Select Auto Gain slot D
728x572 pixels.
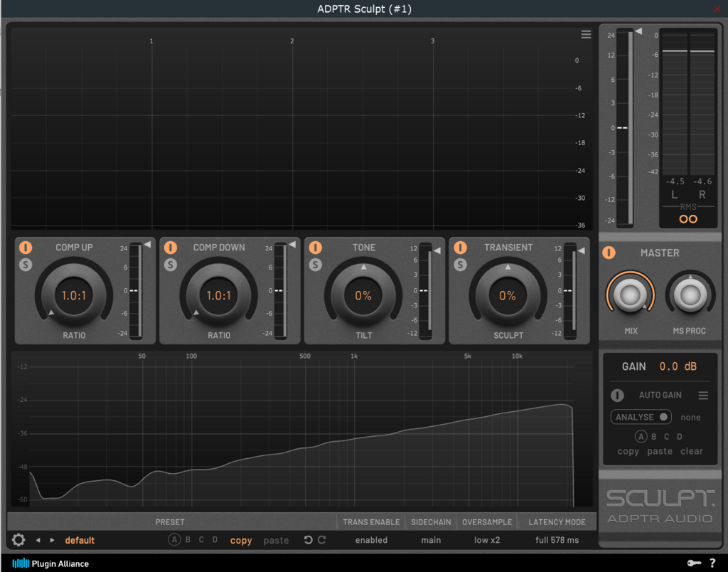pyautogui.click(x=679, y=437)
